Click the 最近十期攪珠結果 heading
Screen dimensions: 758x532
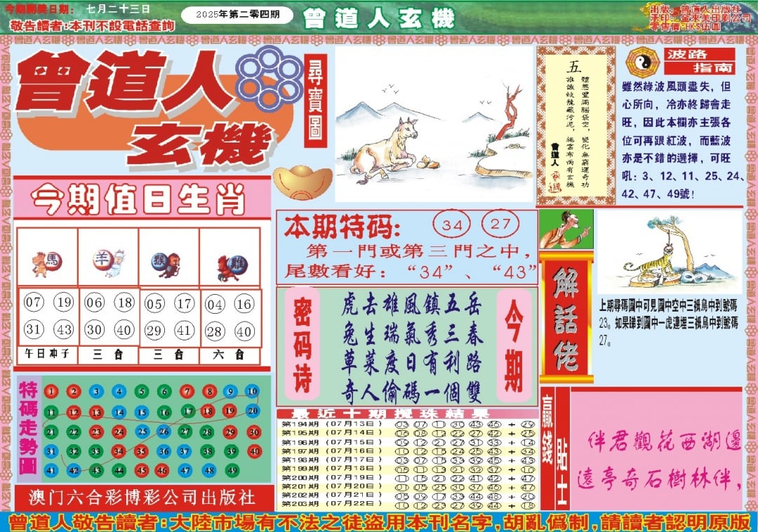pos(391,414)
